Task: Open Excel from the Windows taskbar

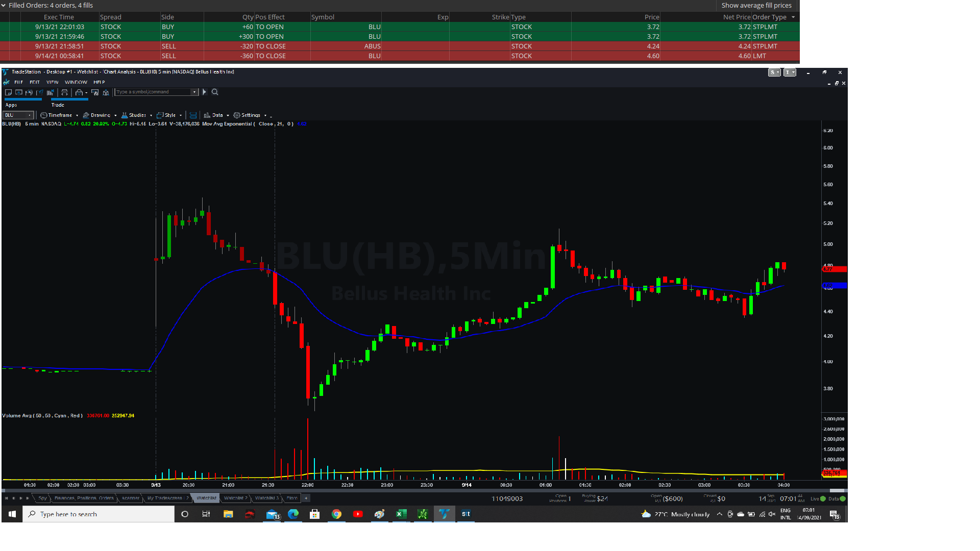Action: coord(401,514)
